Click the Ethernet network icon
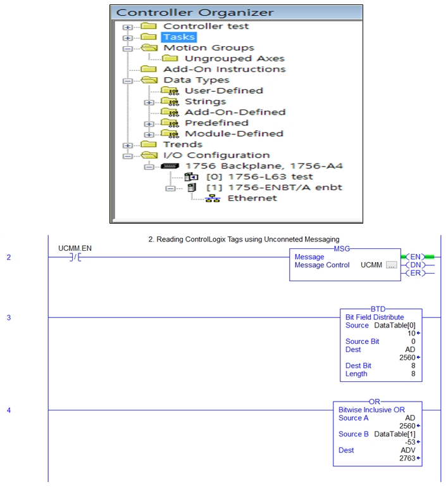The height and width of the screenshot is (489, 448). pyautogui.click(x=213, y=198)
